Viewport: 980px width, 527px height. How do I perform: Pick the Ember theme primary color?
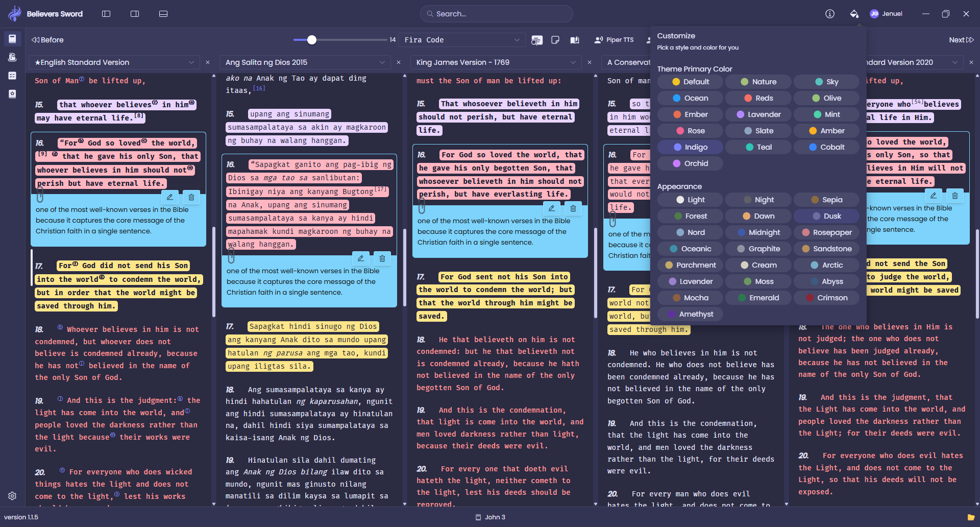690,114
